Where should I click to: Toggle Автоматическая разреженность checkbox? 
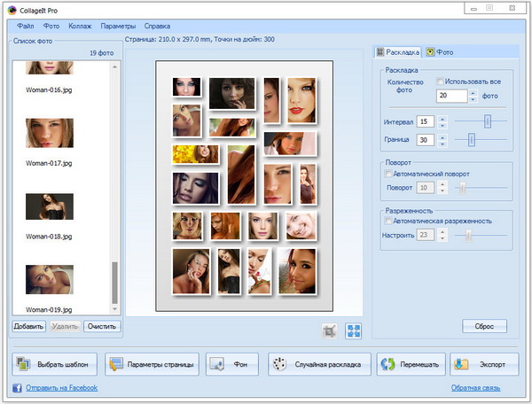pos(389,221)
